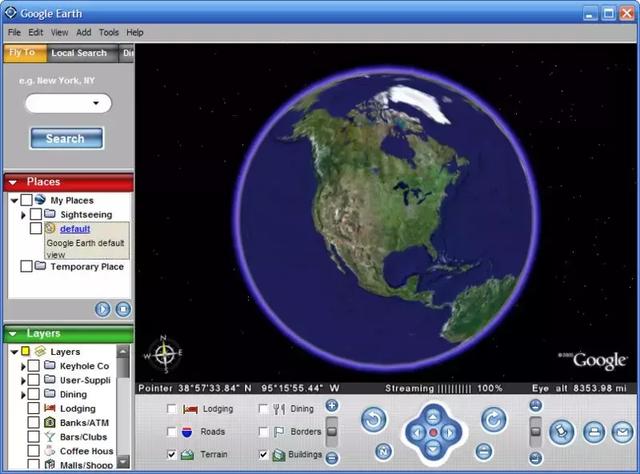Check the My Places checkbox
Image resolution: width=640 pixels, height=474 pixels.
coord(27,200)
